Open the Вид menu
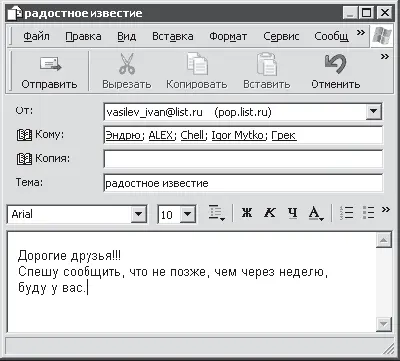 127,36
